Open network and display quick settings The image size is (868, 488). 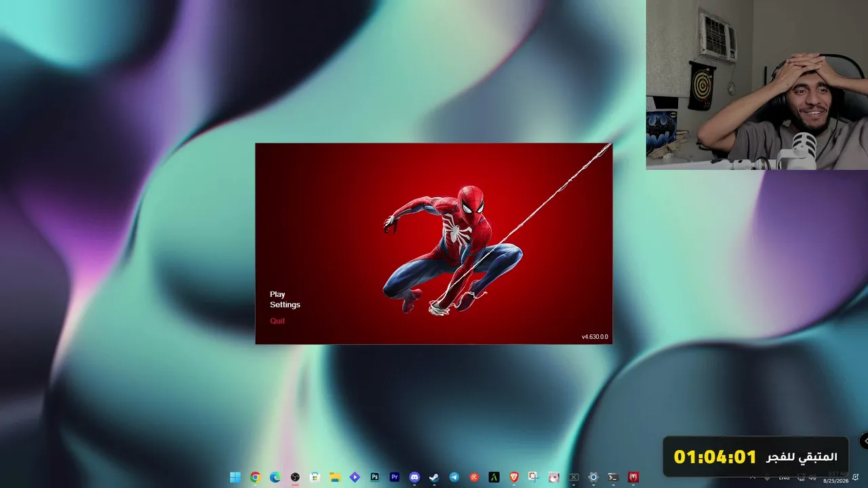click(x=801, y=477)
